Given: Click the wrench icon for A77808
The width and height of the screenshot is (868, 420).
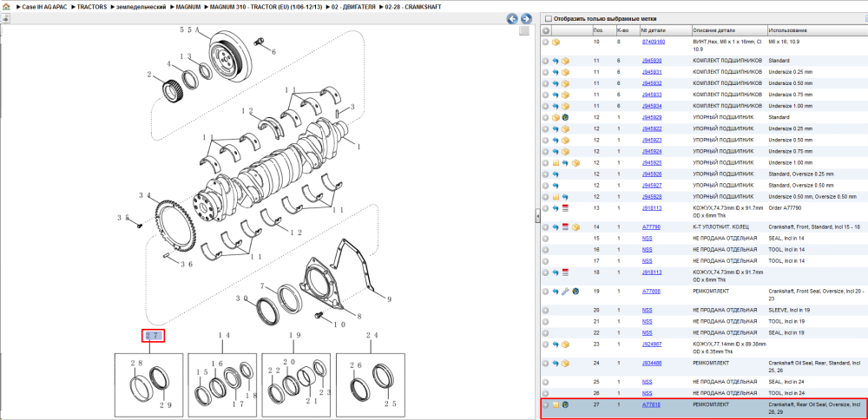Looking at the screenshot, I should click(565, 291).
